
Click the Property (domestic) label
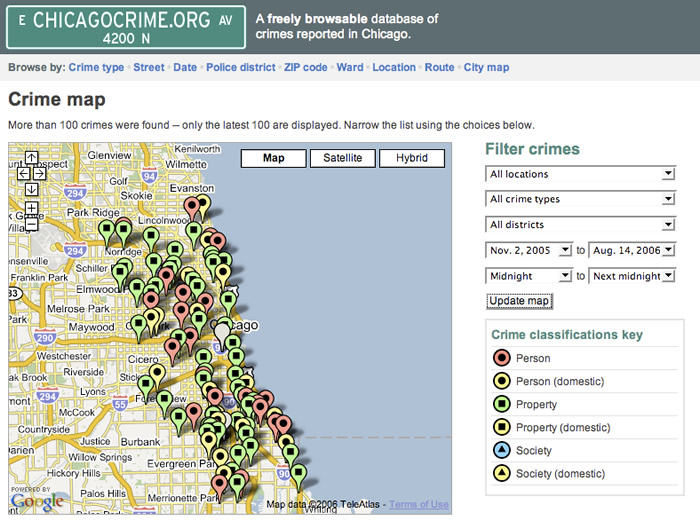click(x=563, y=428)
